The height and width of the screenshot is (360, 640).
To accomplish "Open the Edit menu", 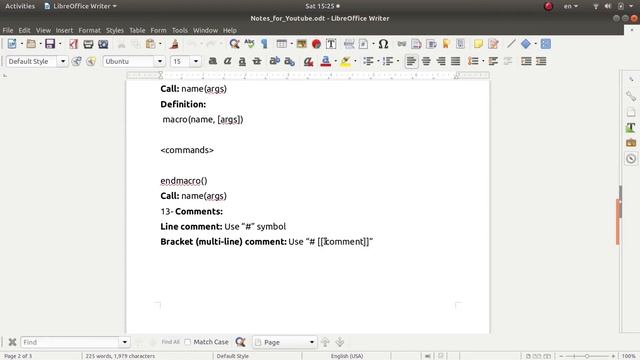I will 24,30.
